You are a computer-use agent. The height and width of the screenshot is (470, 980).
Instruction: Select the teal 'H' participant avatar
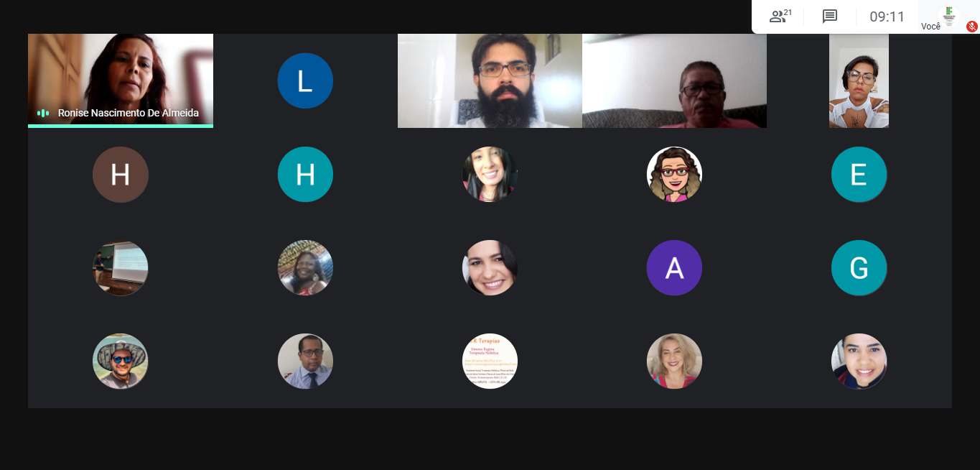(x=305, y=175)
